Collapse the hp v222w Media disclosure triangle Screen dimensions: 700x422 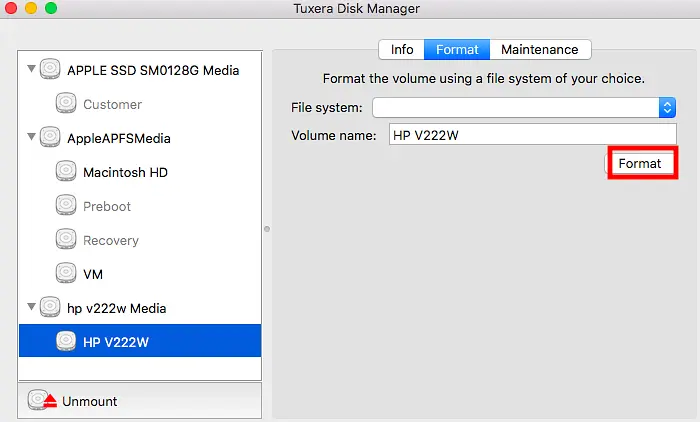click(31, 306)
